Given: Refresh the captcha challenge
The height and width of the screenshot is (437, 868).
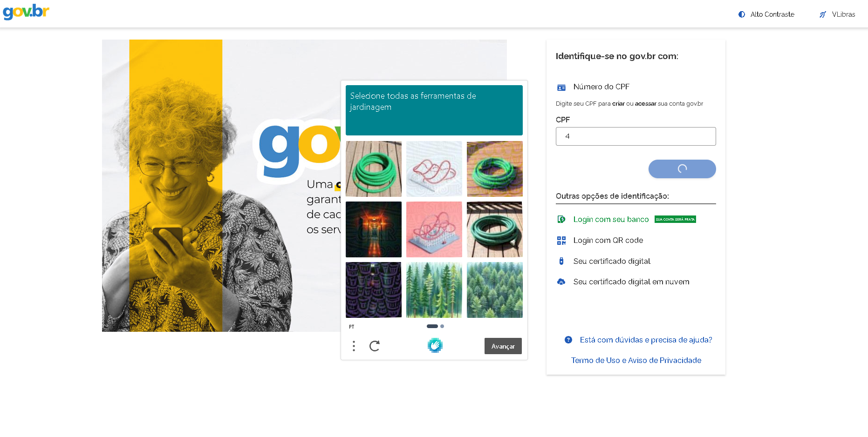Looking at the screenshot, I should coord(375,346).
